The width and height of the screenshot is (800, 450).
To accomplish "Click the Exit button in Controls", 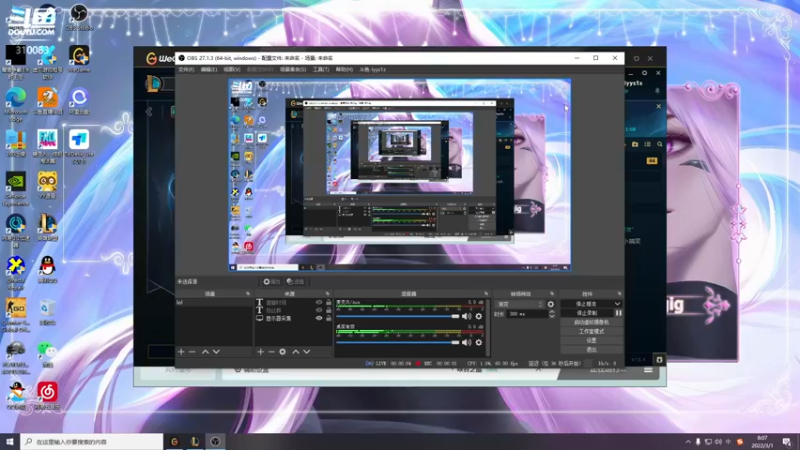I will point(591,349).
